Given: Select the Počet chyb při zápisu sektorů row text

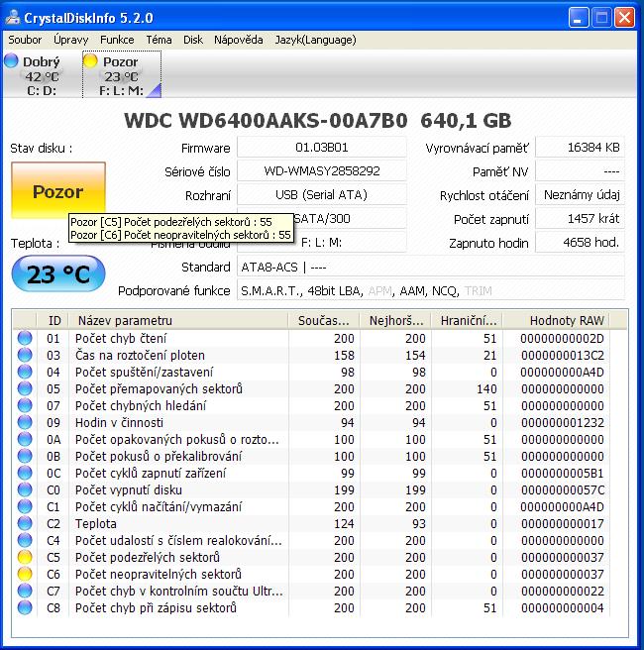Looking at the screenshot, I should 156,607.
